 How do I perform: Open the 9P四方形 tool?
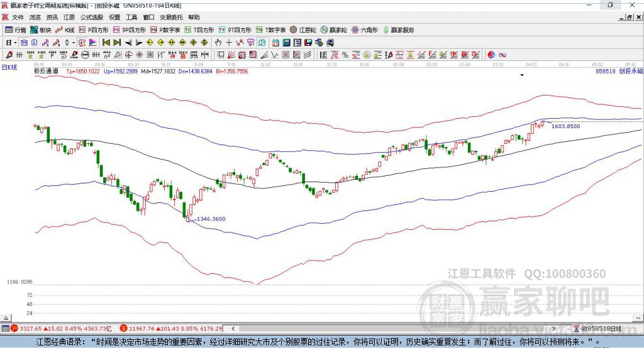(x=130, y=30)
